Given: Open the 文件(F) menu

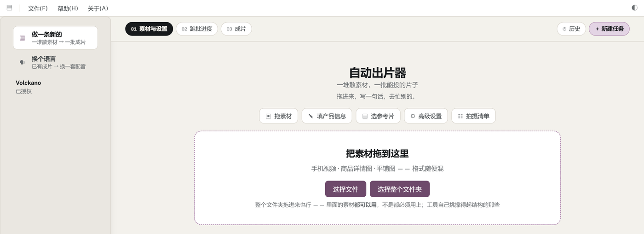Looking at the screenshot, I should [38, 8].
